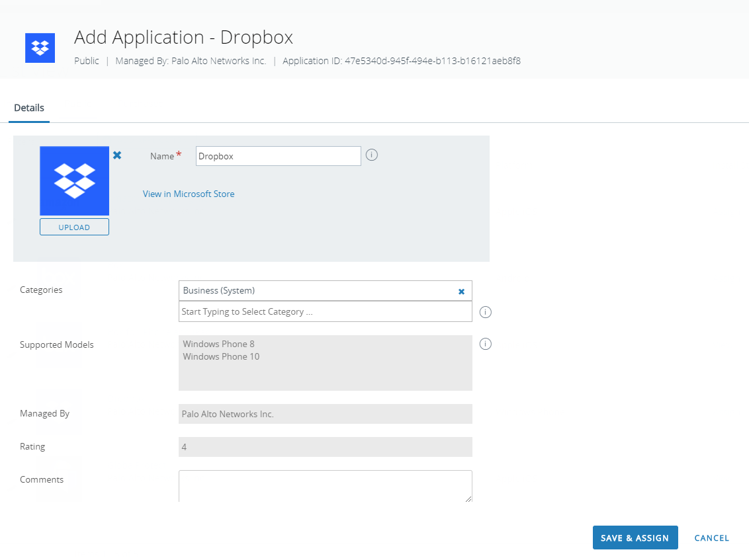Screen dimensions: 749x560
Task: Open the Start Typing to Select Category box
Action: (x=325, y=311)
